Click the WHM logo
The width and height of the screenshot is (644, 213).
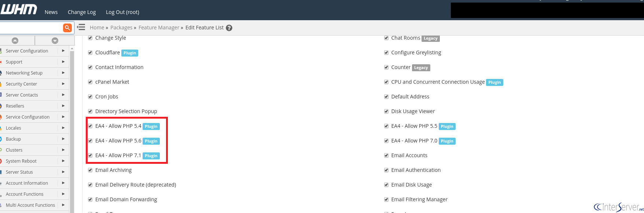tap(18, 9)
